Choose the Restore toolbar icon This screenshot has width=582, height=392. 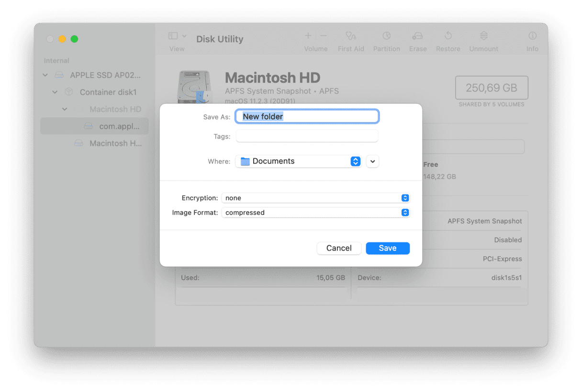(448, 36)
